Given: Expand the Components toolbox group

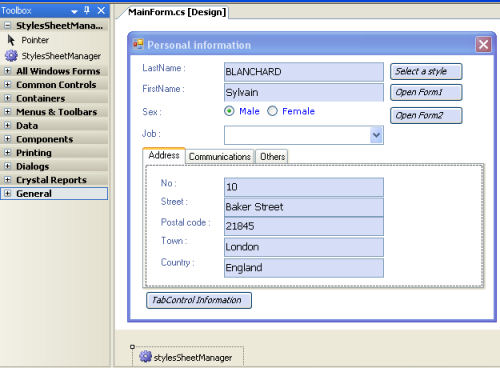Looking at the screenshot, I should (7, 139).
